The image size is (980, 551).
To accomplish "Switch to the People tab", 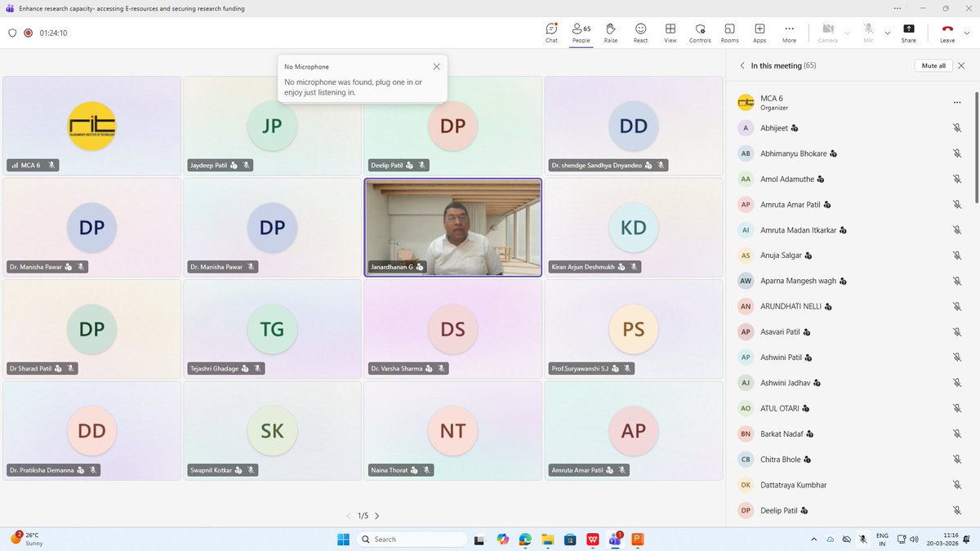I will click(581, 33).
